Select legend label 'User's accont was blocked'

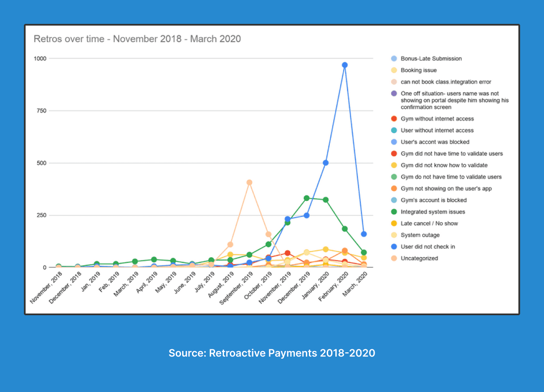435,142
